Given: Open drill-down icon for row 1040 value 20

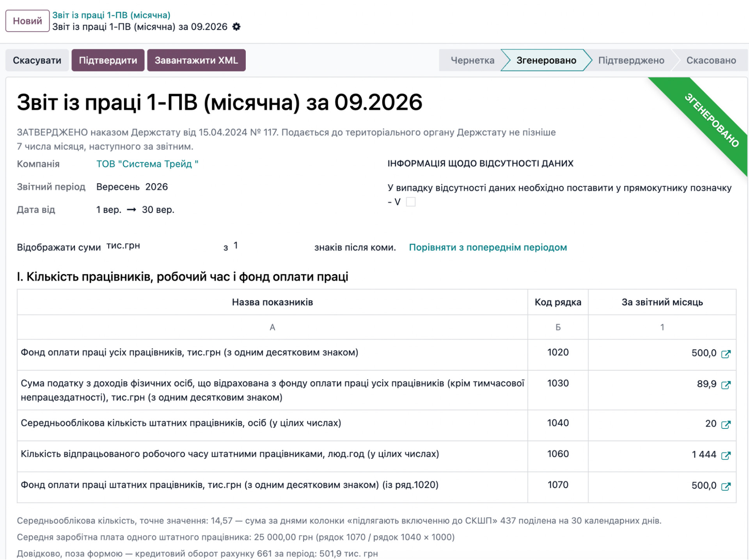Looking at the screenshot, I should (726, 424).
